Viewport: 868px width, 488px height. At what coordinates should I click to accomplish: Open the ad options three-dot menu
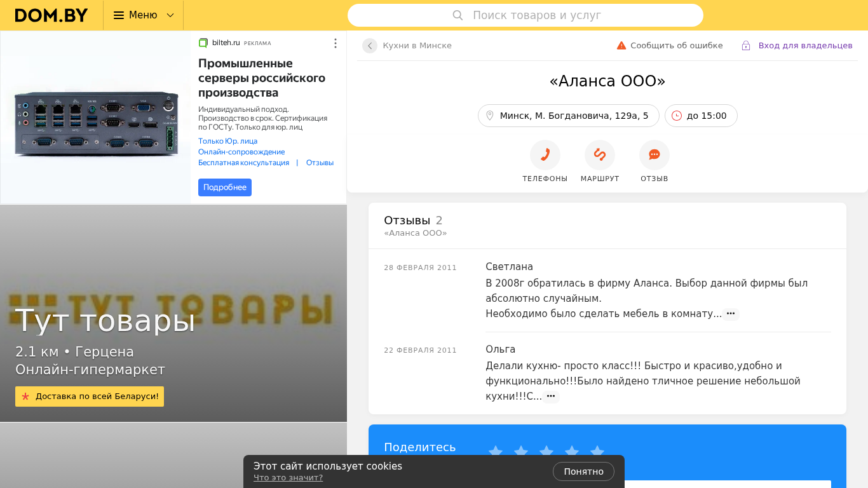tap(336, 43)
